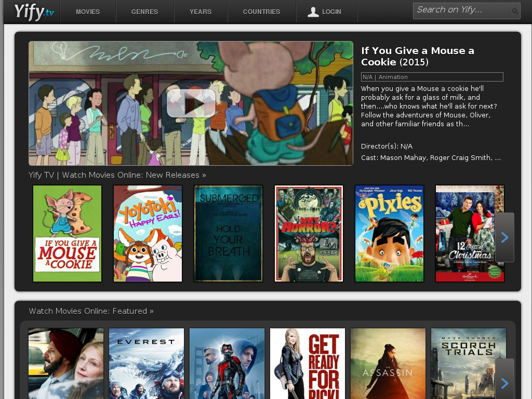The width and height of the screenshot is (532, 399).
Task: Open Watch Movies Online Featured link
Action: click(91, 311)
